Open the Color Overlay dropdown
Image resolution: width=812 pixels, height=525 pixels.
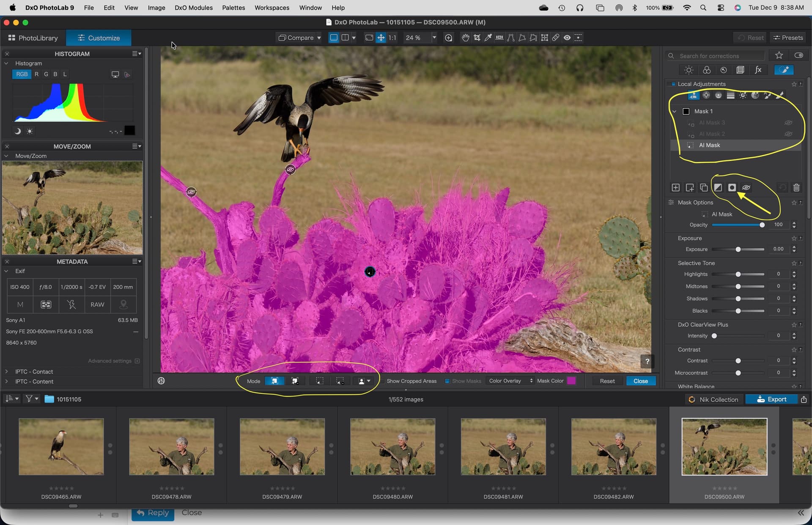point(510,381)
